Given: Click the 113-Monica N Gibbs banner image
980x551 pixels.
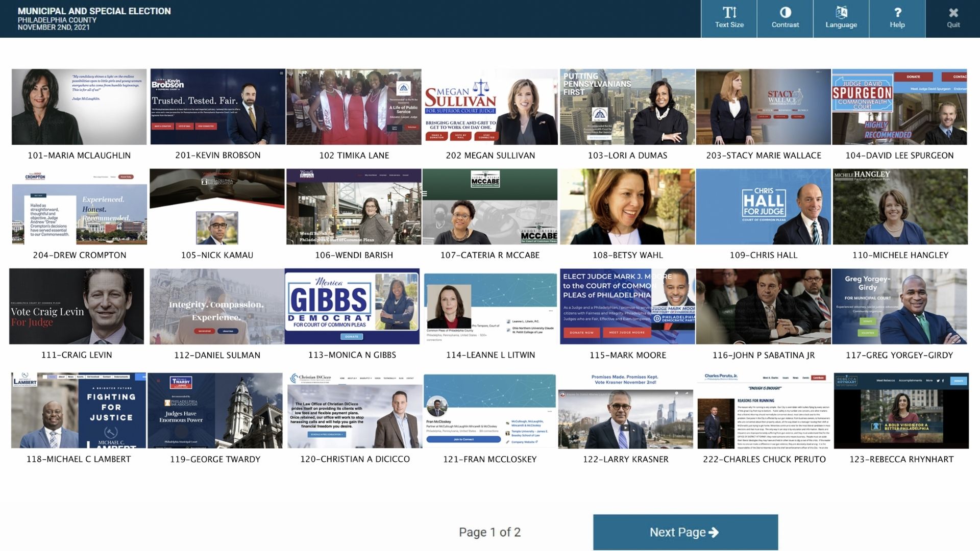Looking at the screenshot, I should (352, 306).
